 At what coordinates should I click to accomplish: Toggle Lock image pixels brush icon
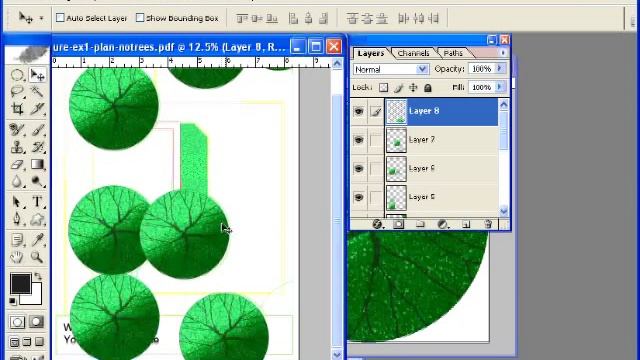(x=398, y=88)
